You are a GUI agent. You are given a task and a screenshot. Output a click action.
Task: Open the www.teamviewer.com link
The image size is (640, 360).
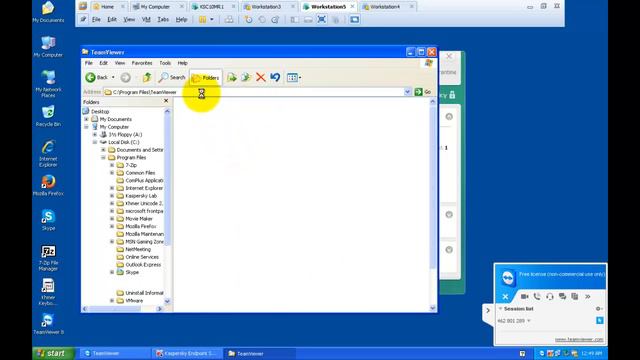click(x=579, y=340)
